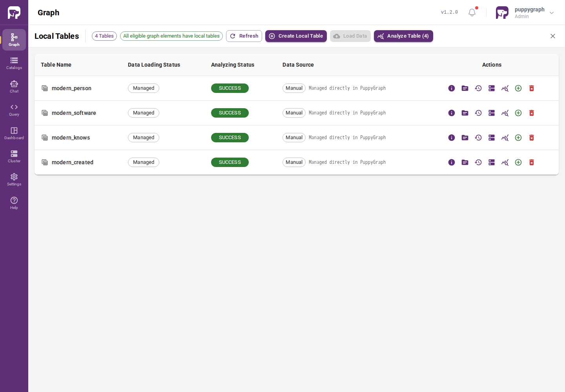Show info for modern_person table
Viewport: 565px width, 392px height.
[452, 88]
